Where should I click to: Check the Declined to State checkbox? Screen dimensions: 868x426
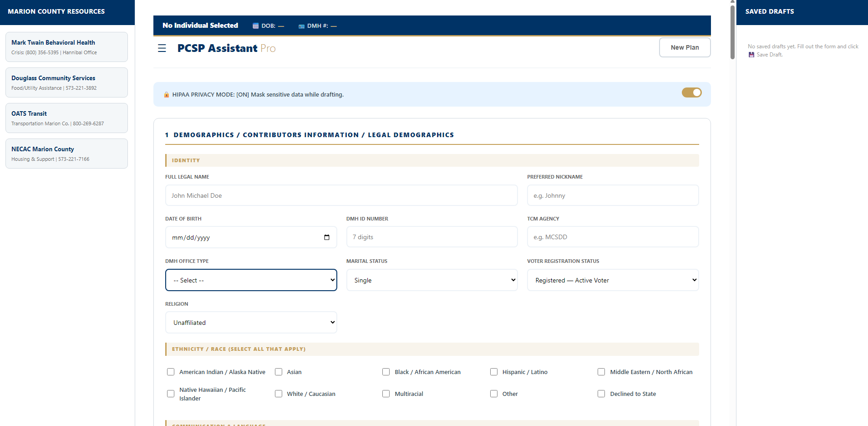pyautogui.click(x=601, y=394)
